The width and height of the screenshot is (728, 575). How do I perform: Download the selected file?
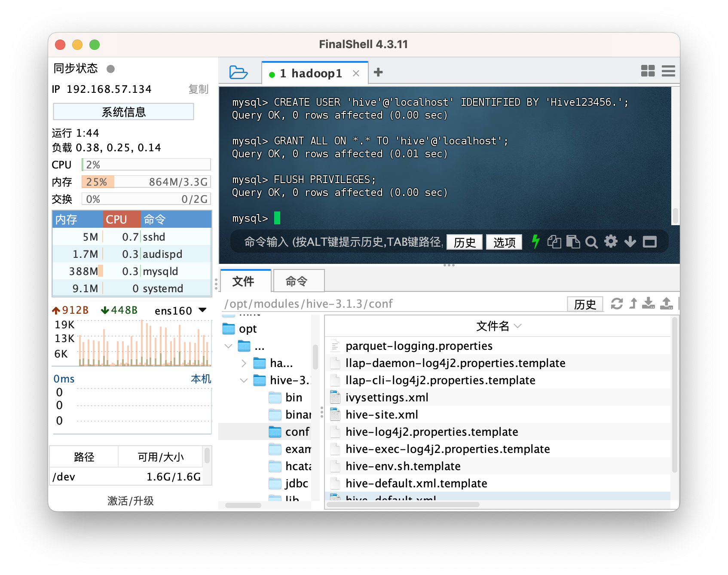[648, 303]
